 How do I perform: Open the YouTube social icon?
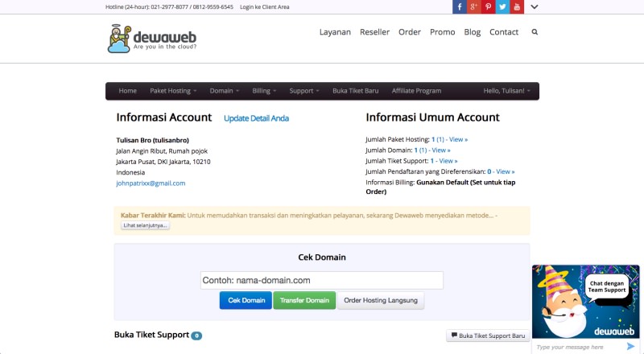click(517, 6)
